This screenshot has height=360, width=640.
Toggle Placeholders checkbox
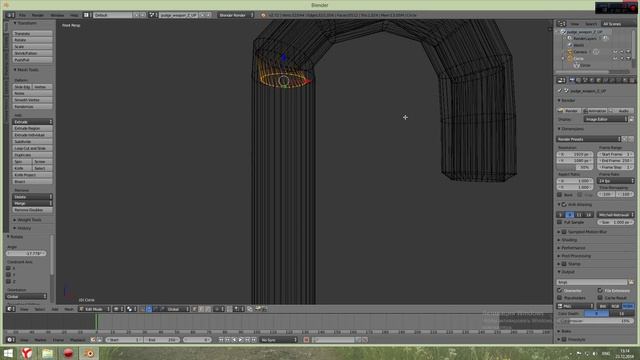pos(560,298)
